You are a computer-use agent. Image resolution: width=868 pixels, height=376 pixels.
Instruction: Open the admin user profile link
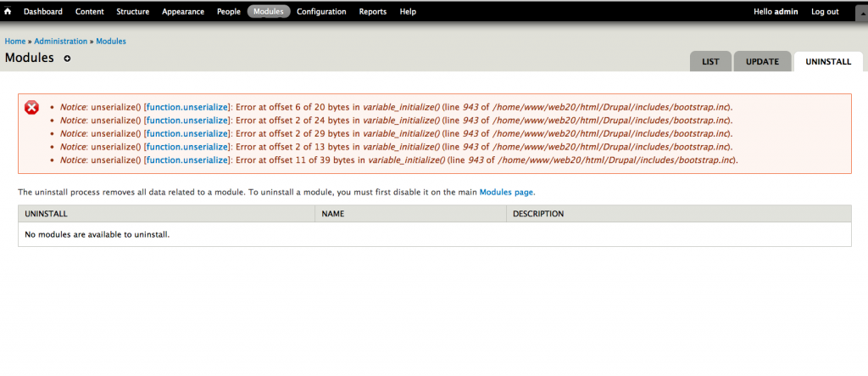pyautogui.click(x=786, y=12)
